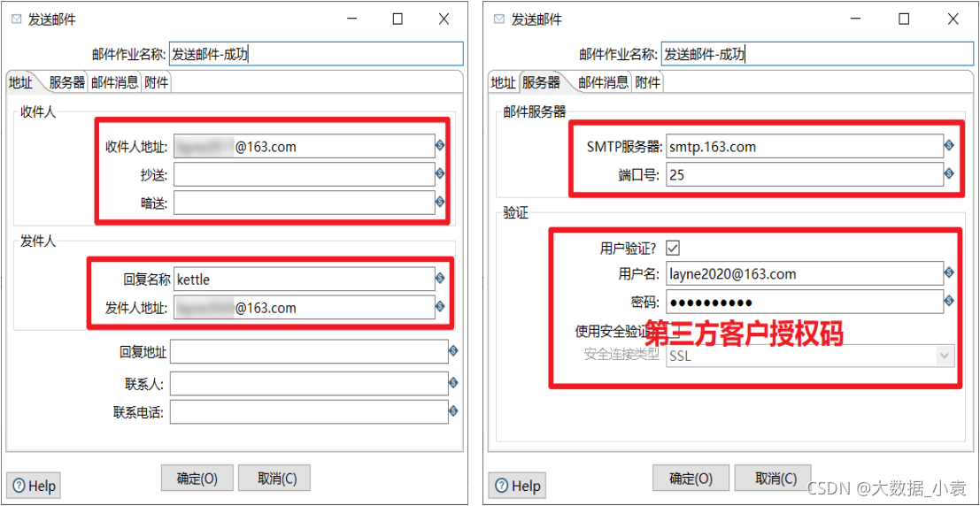Click variable icon beside 端口号 field
The image size is (980, 506).
949,174
